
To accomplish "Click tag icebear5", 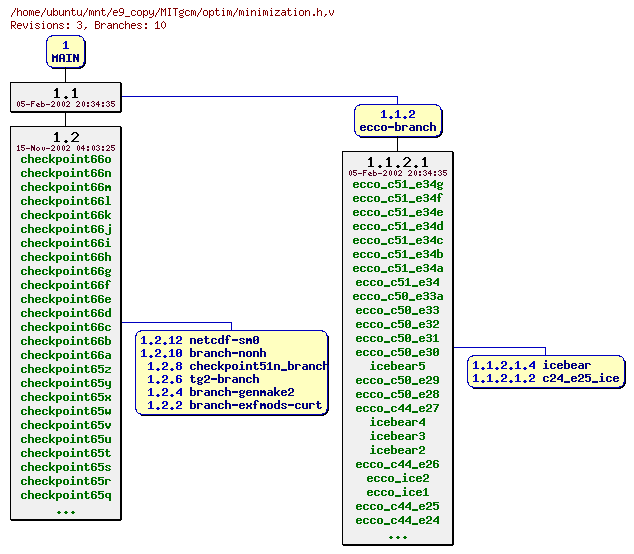I will coord(398,366).
